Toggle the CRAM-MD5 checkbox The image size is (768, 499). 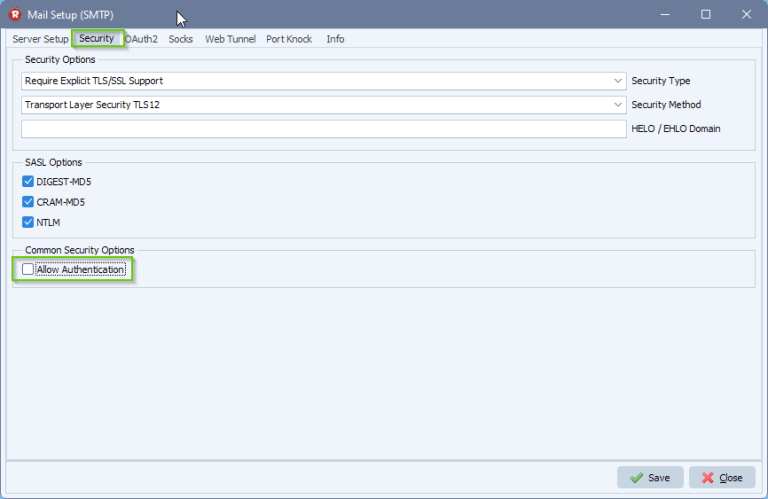(x=28, y=202)
